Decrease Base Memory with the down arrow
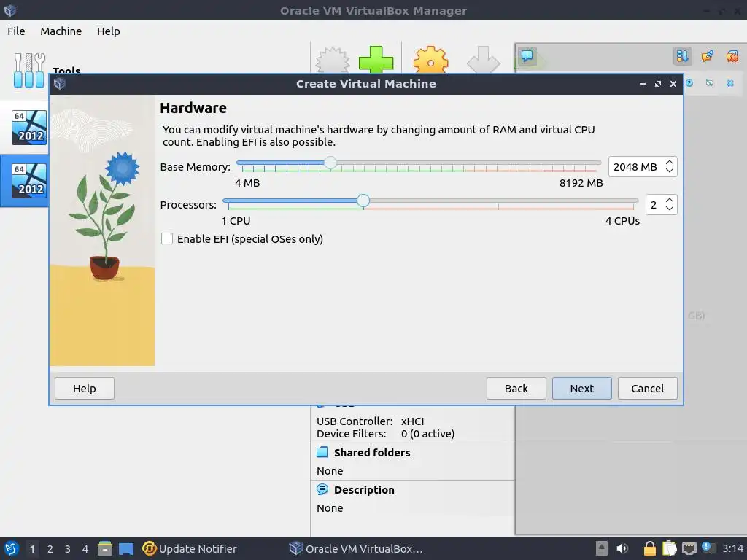 pyautogui.click(x=670, y=171)
